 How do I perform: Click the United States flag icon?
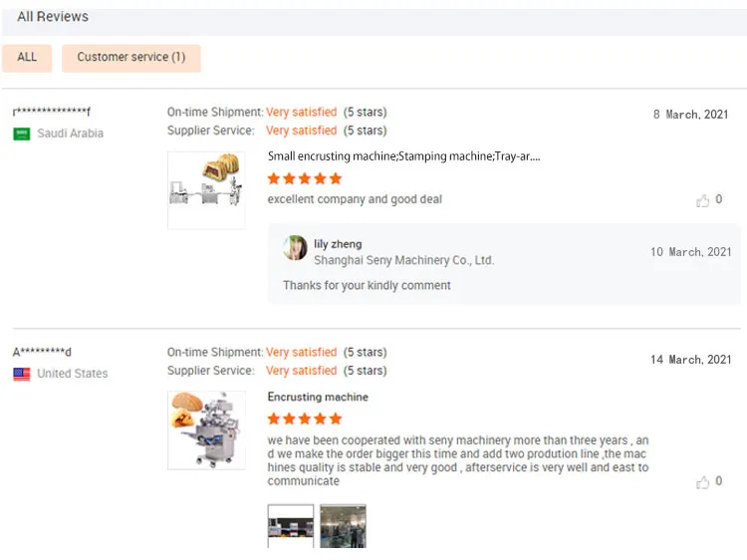coord(21,374)
